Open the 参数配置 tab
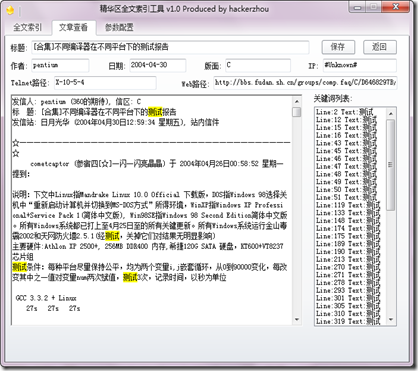The width and height of the screenshot is (418, 371). 119,27
